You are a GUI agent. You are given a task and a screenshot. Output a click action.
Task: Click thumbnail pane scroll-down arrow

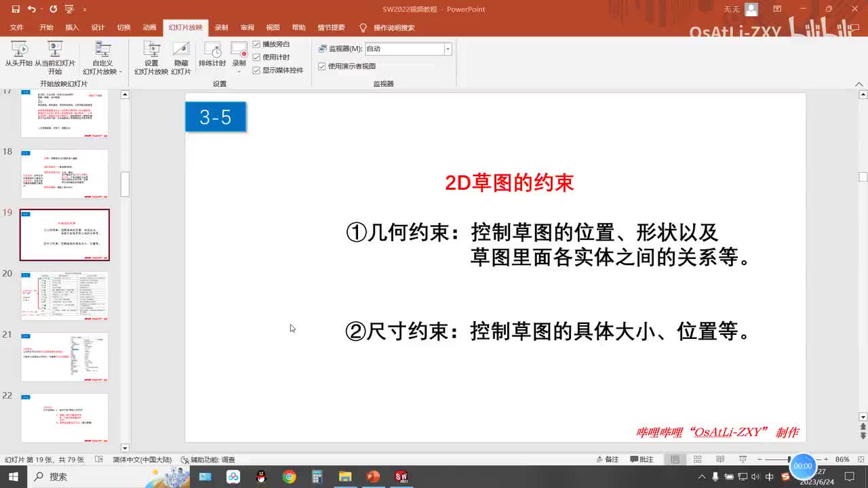(x=125, y=448)
